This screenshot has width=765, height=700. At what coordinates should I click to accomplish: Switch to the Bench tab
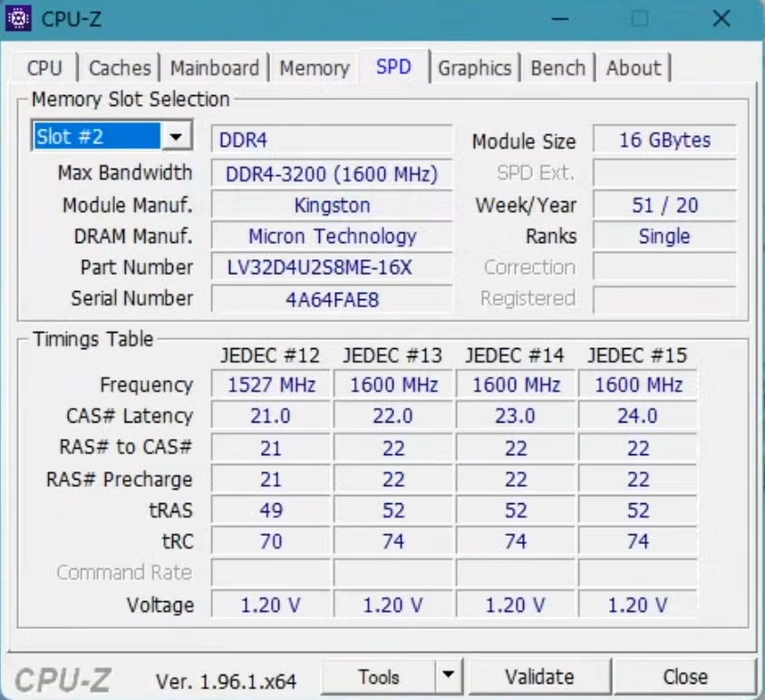click(x=557, y=68)
